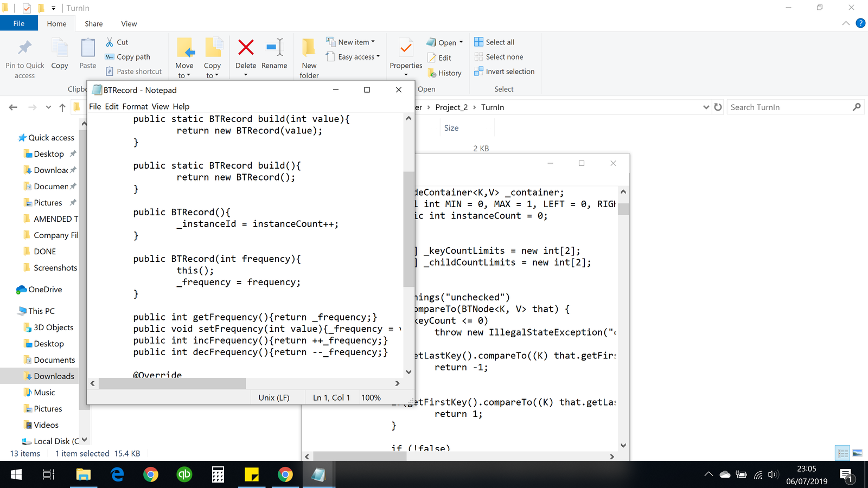
Task: Click the red Delete icon in ribbon
Action: tap(246, 48)
